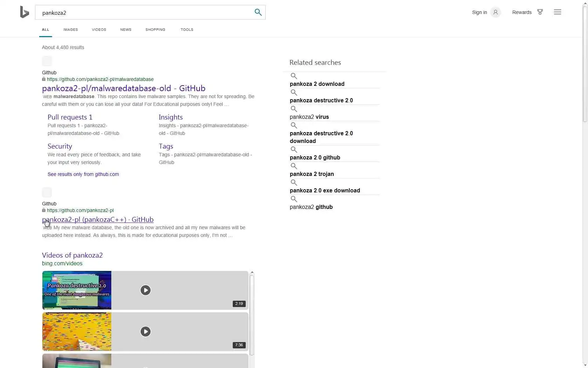This screenshot has width=588, height=368.
Task: Open pankoza2-pl/malwaredatabase-old GitHub result
Action: [x=124, y=88]
